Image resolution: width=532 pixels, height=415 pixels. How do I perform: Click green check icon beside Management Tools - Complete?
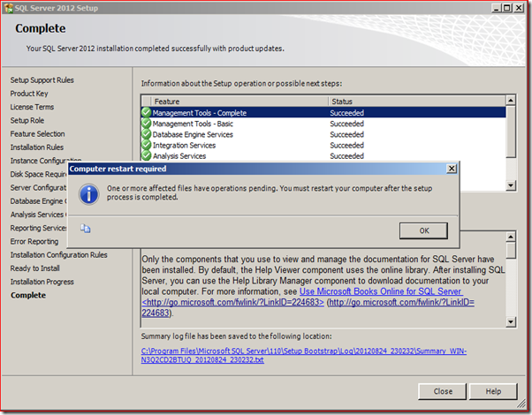coord(146,112)
